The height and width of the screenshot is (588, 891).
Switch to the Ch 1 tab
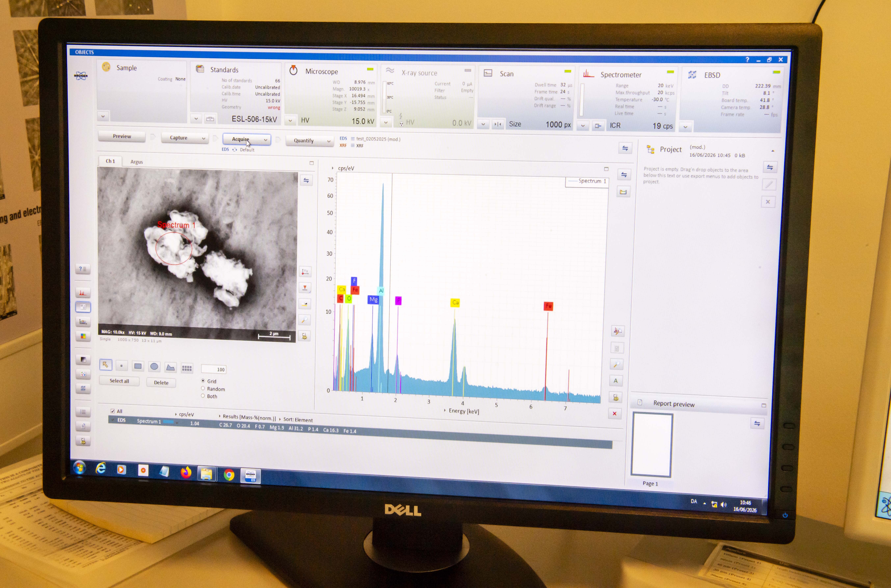pos(110,161)
